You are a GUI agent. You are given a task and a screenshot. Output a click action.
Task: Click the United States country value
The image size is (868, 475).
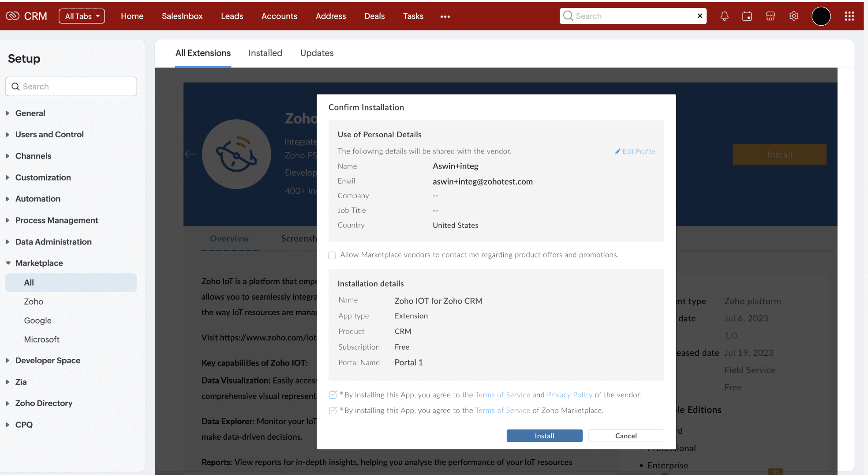[x=455, y=225]
